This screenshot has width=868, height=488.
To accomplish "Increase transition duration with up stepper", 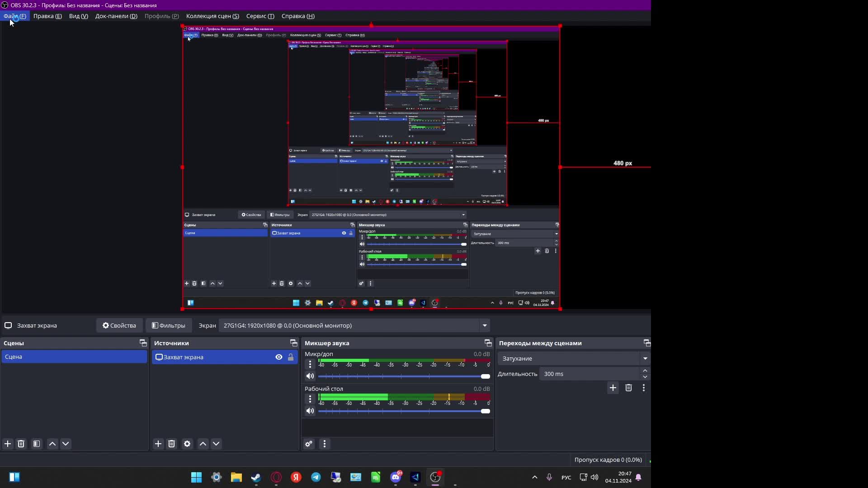I will [645, 371].
